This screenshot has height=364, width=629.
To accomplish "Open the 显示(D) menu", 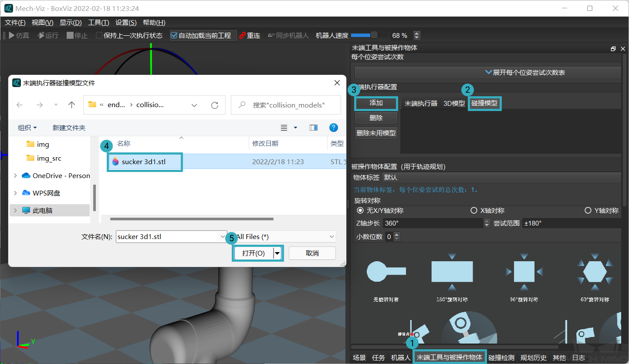I will 71,23.
